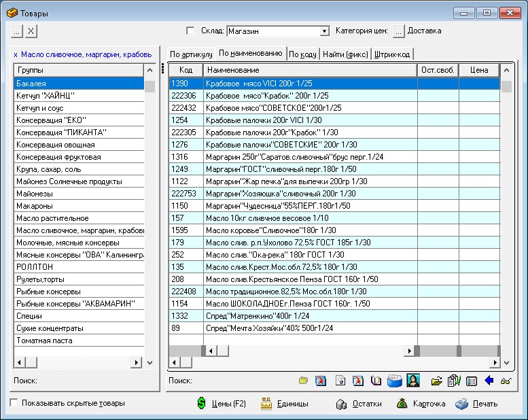Toggle Показывать скрытые товары checkbox

pyautogui.click(x=14, y=403)
